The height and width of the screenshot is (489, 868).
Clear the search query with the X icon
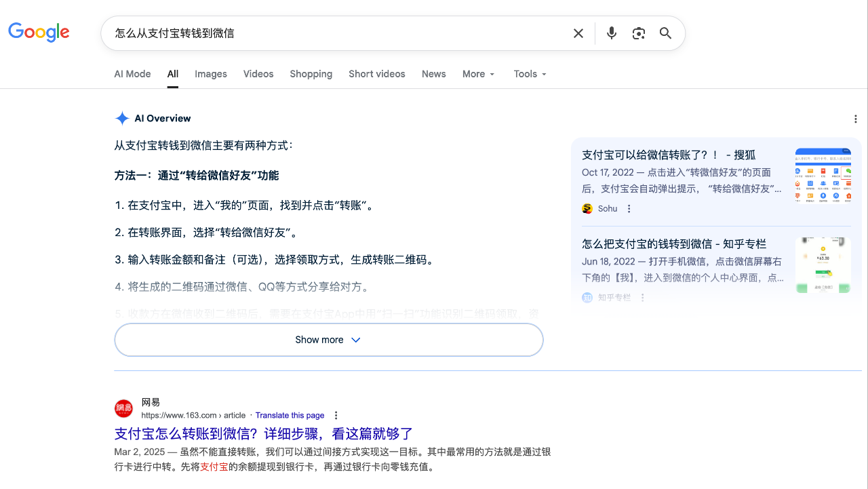[x=578, y=33]
